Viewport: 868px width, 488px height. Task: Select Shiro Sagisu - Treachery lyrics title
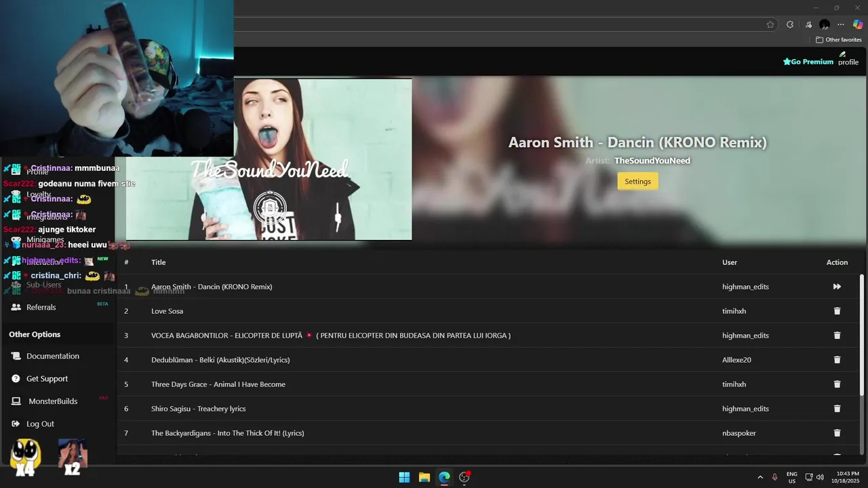pyautogui.click(x=199, y=409)
